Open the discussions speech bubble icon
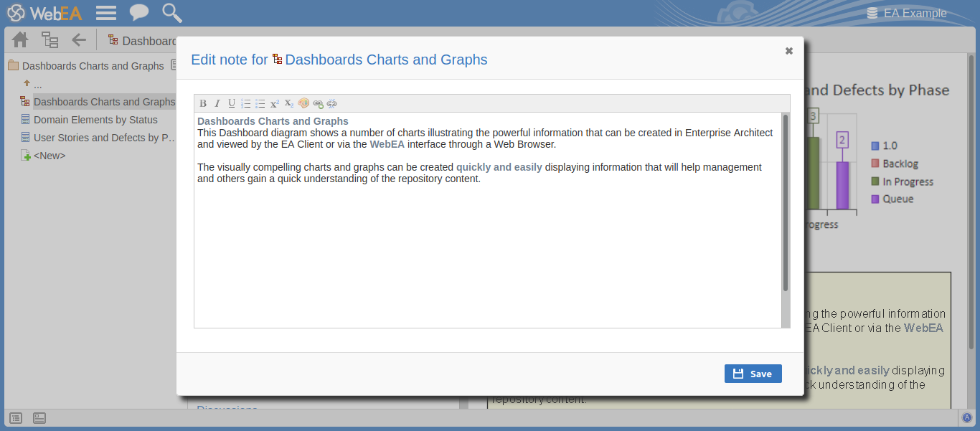 [138, 13]
